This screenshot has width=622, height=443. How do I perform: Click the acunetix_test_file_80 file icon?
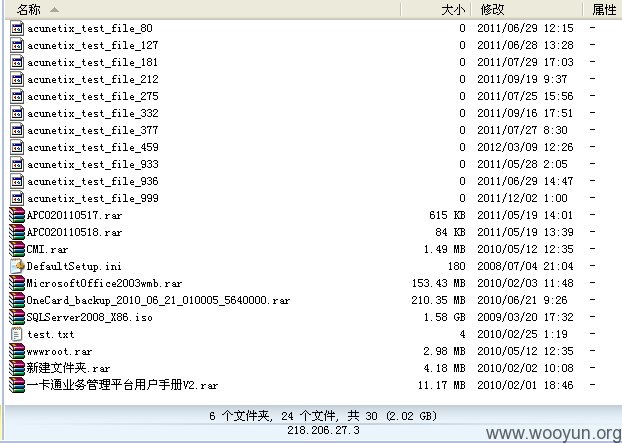coord(17,28)
